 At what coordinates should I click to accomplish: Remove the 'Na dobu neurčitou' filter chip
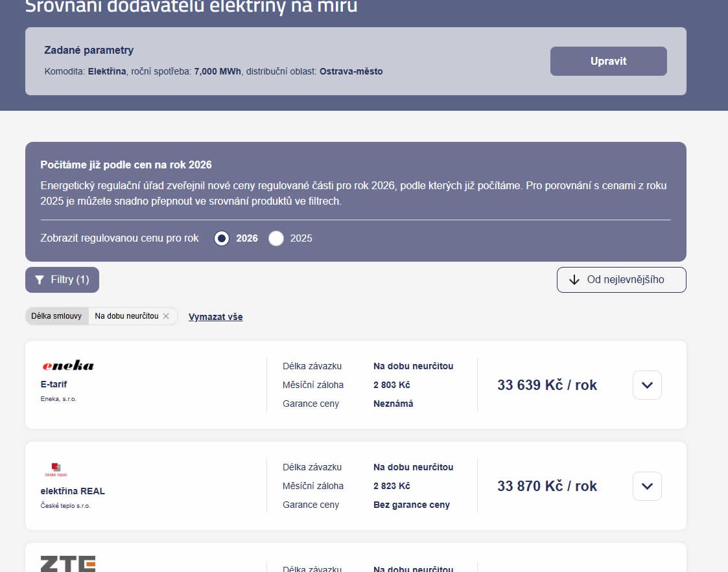coord(166,316)
